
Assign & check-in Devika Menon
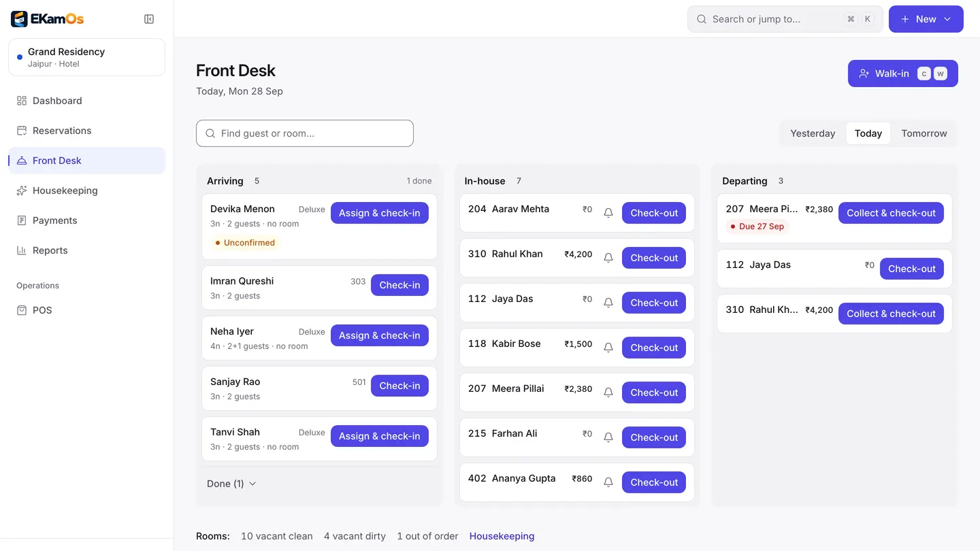[x=380, y=213]
